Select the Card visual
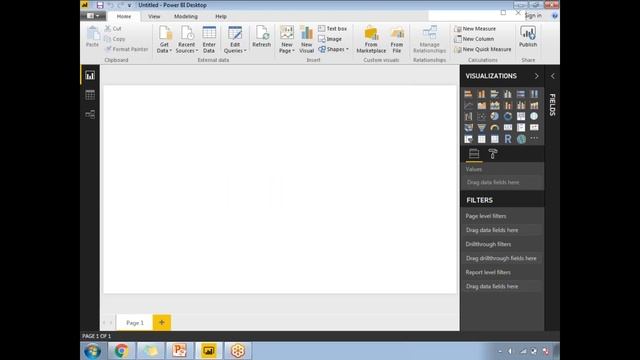640x360 pixels. pyautogui.click(x=508, y=128)
